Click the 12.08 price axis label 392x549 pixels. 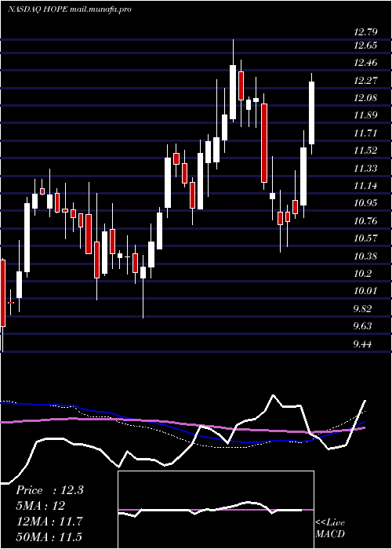coord(365,98)
